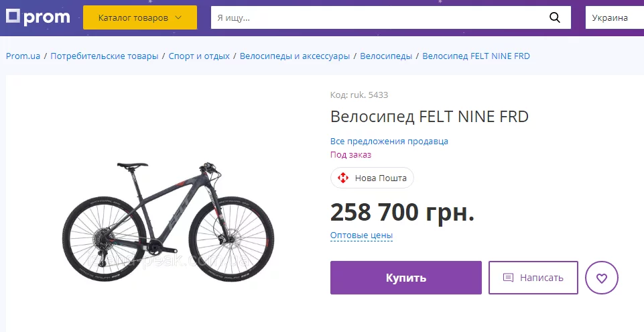Click the product title Велосипед FELT NINE FRD
This screenshot has height=332, width=644.
[429, 117]
